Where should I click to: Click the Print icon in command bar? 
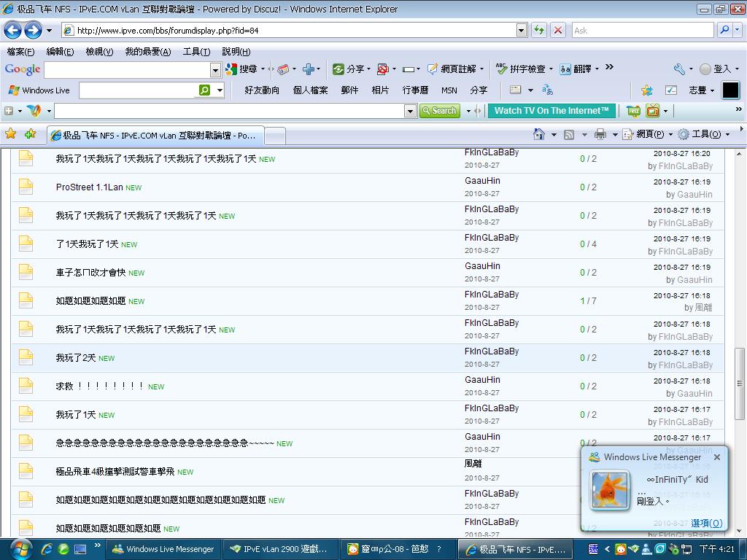point(600,134)
